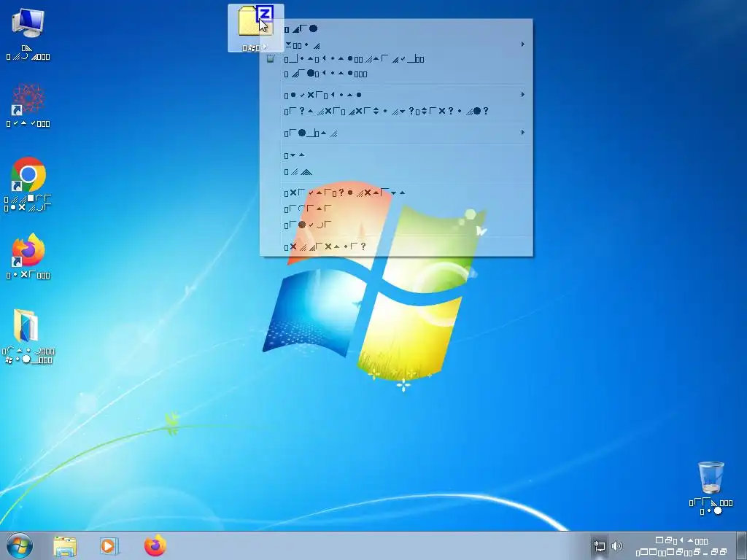Click the taskbar clock and date
The image size is (747, 560).
tap(681, 546)
